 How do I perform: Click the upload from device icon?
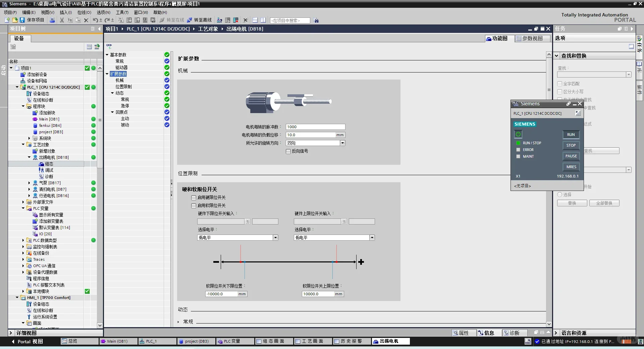(x=137, y=20)
